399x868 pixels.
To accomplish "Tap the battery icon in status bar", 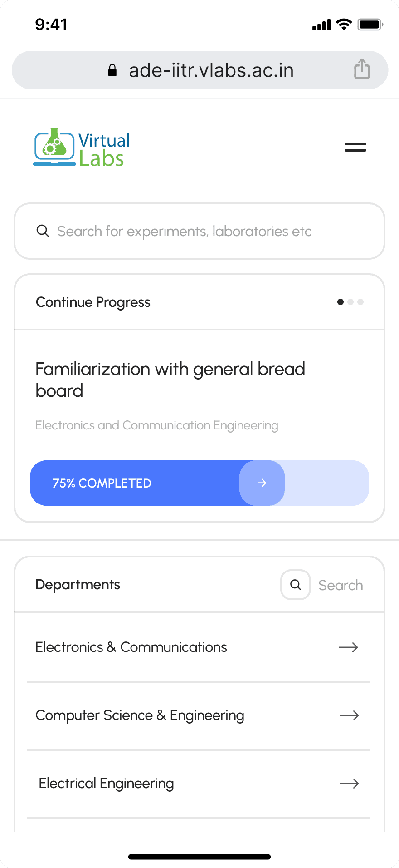I will coord(370,25).
